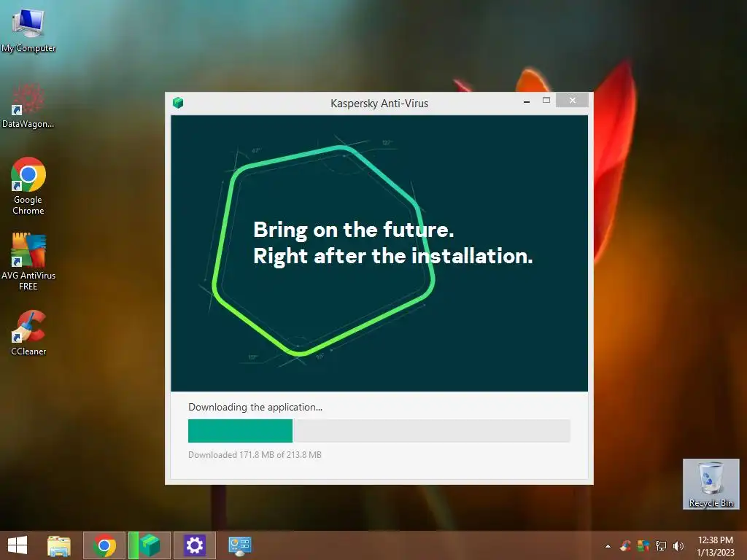
Task: Click the Kaspersky installer taskbar button
Action: click(150, 545)
